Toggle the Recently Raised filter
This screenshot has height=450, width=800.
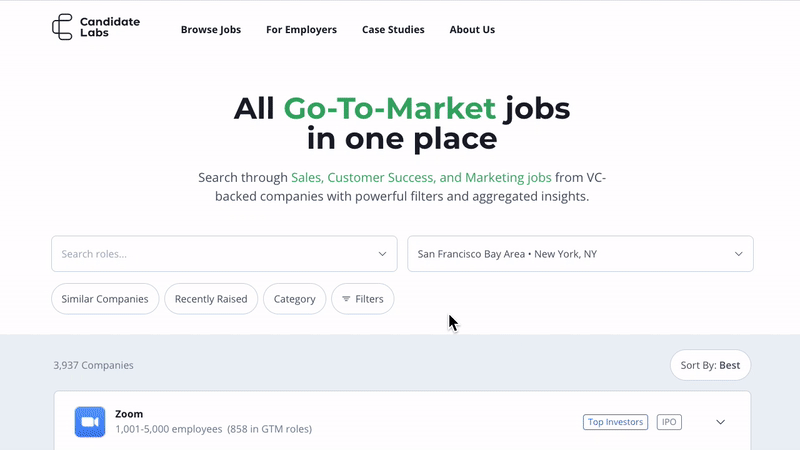[211, 299]
